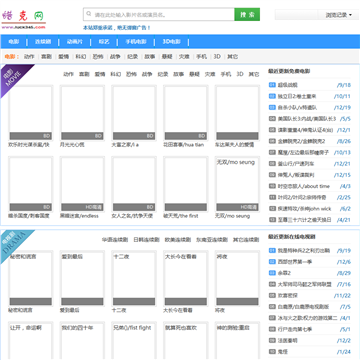Open the 黑暗迷宫/endless movie poster
This screenshot has height=360, width=360.
click(x=82, y=184)
